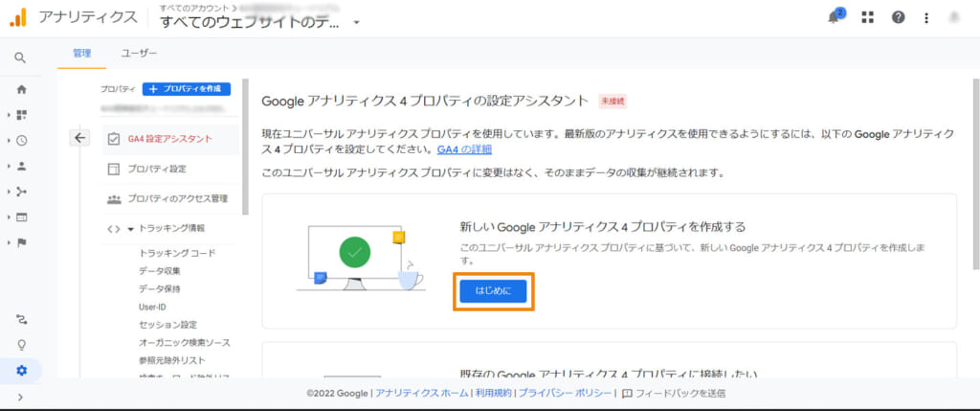The image size is (980, 411).
Task: Expand the realtime section arrow
Action: point(9,141)
